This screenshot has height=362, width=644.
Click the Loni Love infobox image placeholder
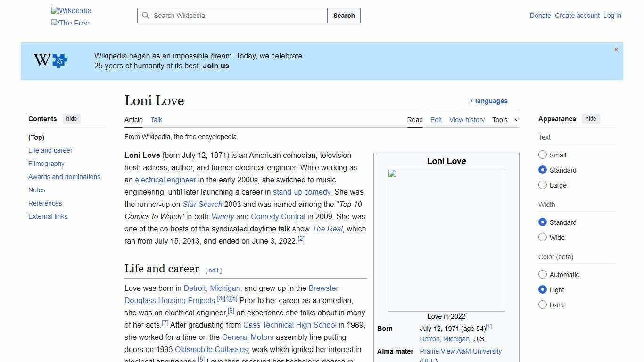[x=446, y=239]
